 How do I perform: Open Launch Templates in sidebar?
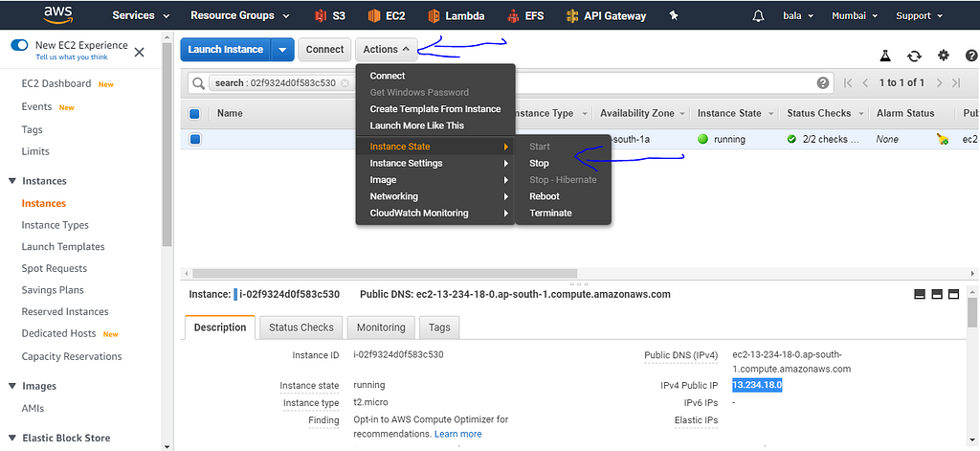63,246
